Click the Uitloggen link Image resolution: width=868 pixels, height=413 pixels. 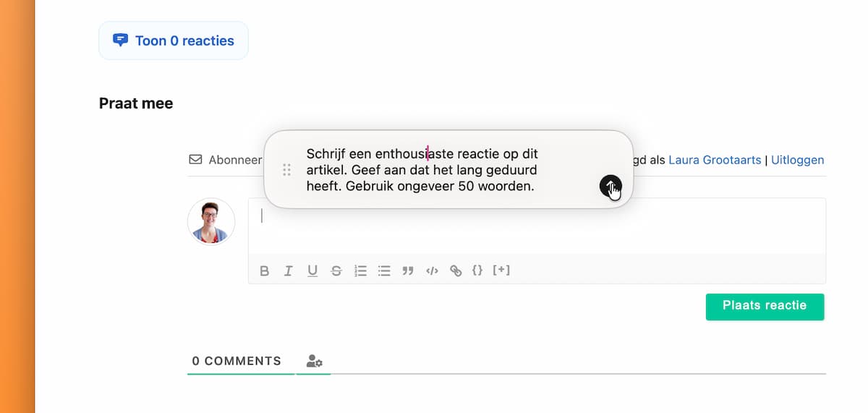(798, 160)
